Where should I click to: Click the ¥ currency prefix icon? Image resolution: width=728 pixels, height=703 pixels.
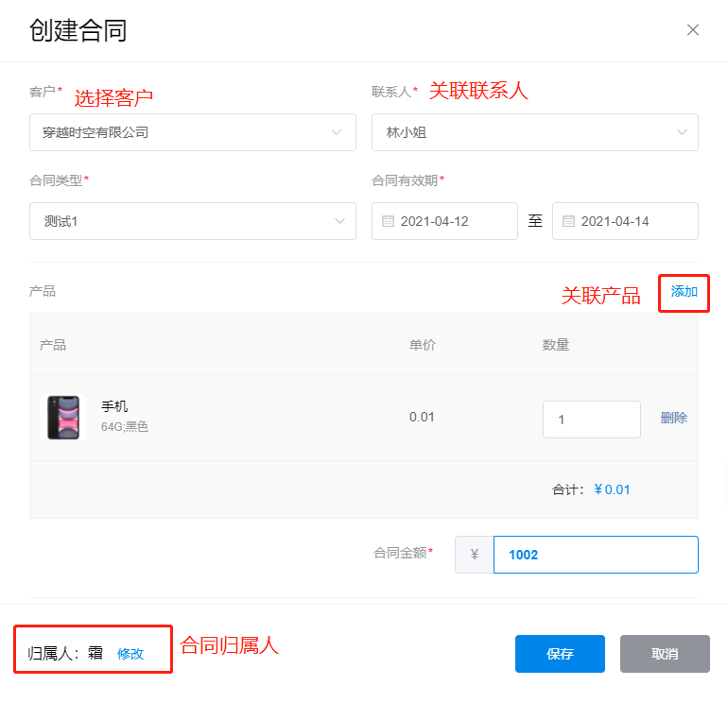click(475, 555)
